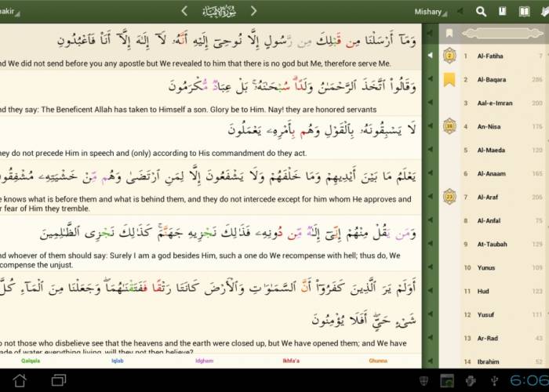
Task: Go to previous surah with left chevron
Action: (184, 11)
